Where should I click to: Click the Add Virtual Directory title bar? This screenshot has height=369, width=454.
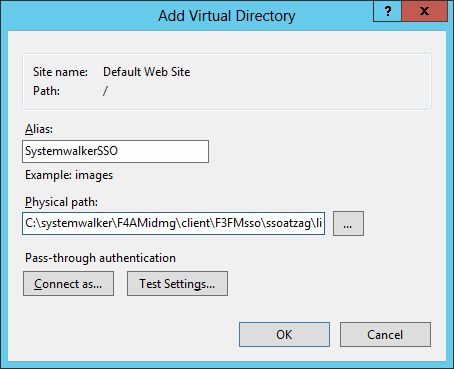point(227,16)
